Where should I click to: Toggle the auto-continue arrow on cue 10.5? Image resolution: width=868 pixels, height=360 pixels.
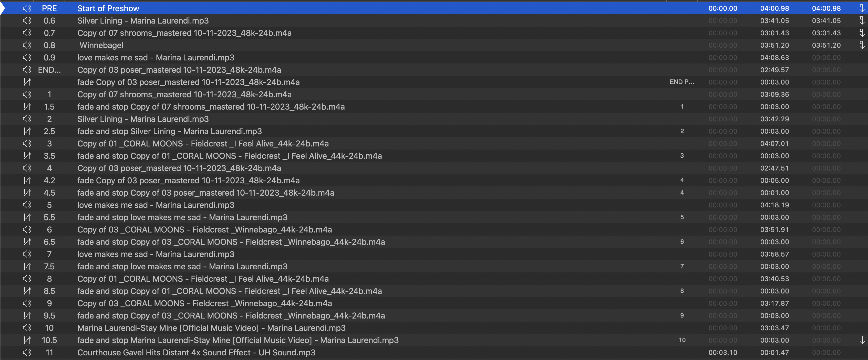862,340
